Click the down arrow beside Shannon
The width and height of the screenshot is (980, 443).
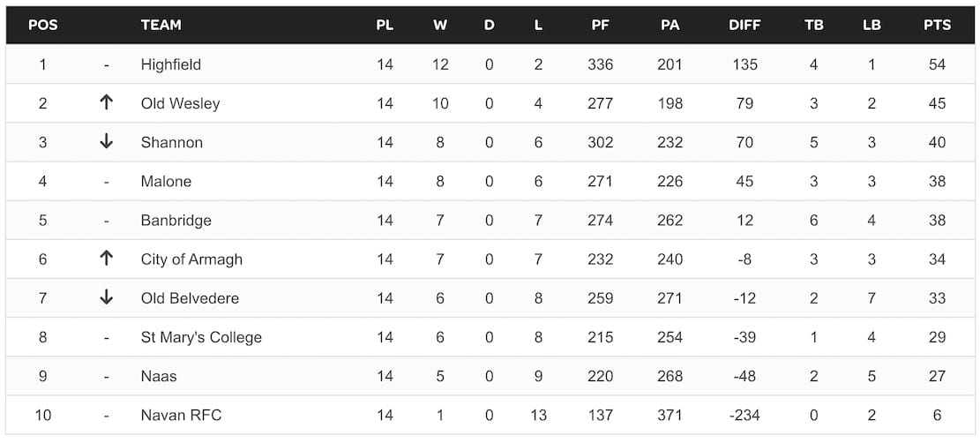click(x=106, y=142)
